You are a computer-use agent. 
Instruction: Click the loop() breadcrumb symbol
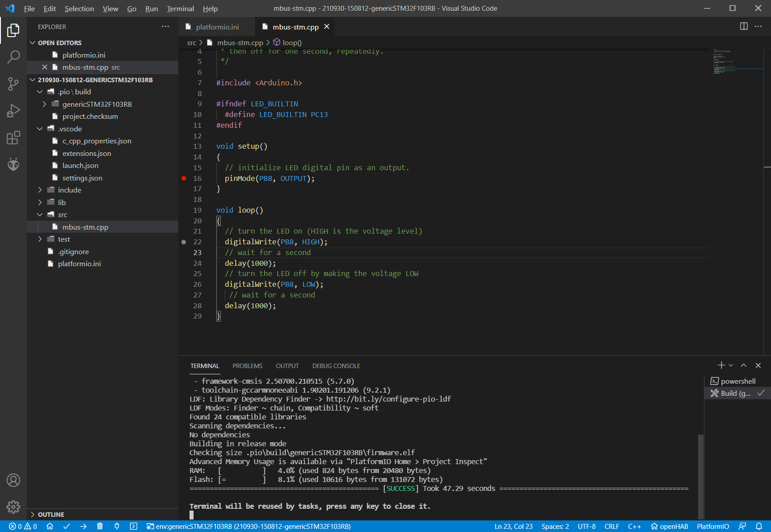(288, 42)
